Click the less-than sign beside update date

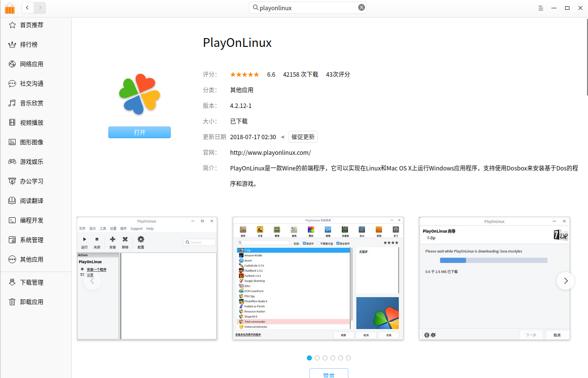(283, 137)
